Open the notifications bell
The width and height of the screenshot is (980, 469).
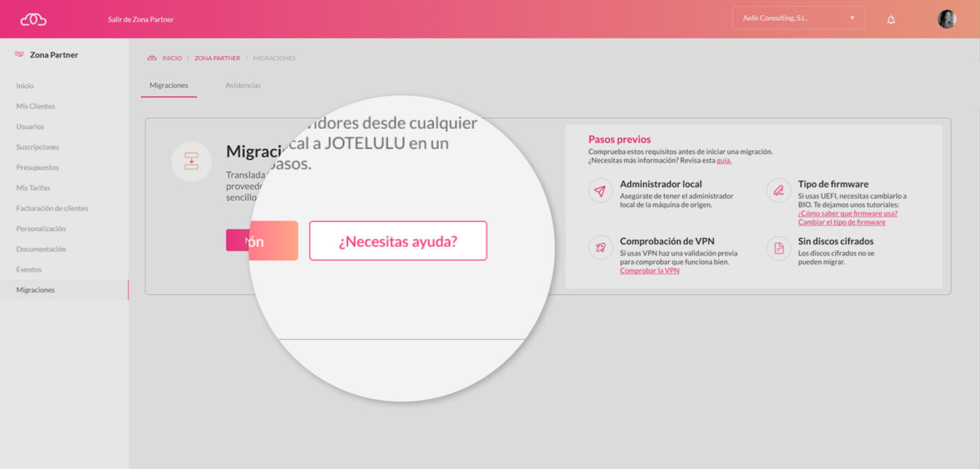tap(891, 20)
